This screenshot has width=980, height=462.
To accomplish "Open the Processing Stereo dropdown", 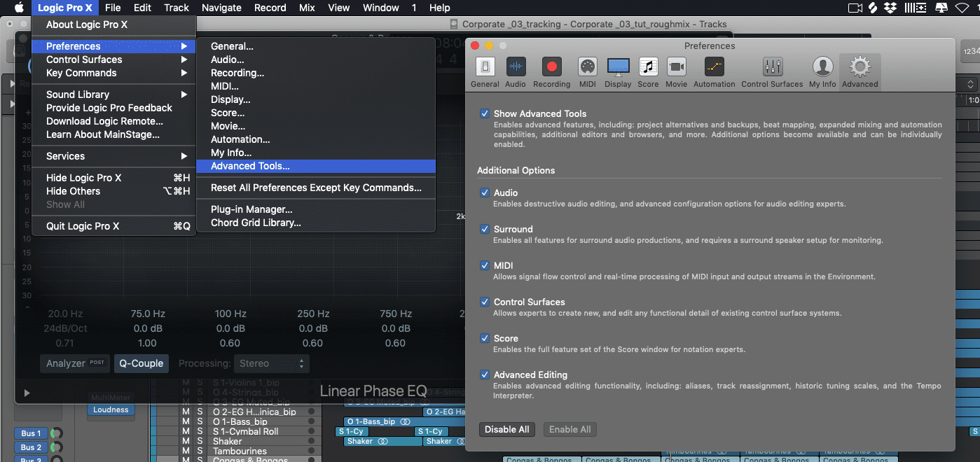I will click(272, 363).
